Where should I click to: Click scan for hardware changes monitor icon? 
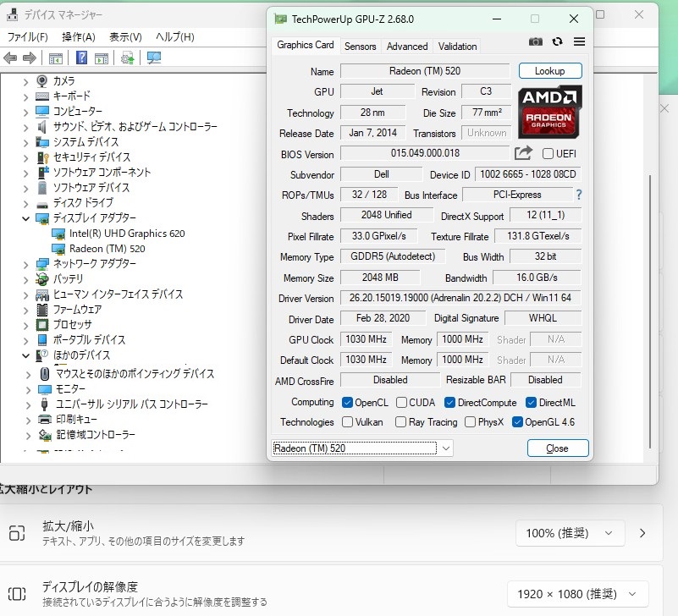point(154,58)
